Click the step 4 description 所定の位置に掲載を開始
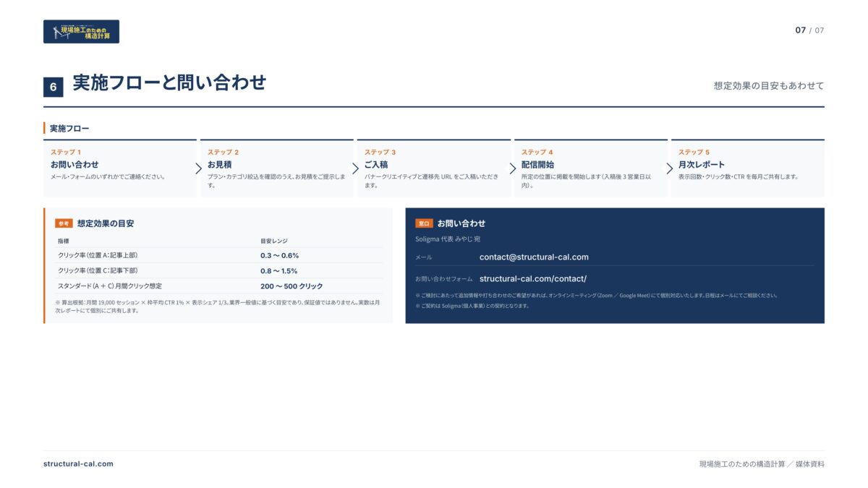868x488 pixels. coord(587,181)
